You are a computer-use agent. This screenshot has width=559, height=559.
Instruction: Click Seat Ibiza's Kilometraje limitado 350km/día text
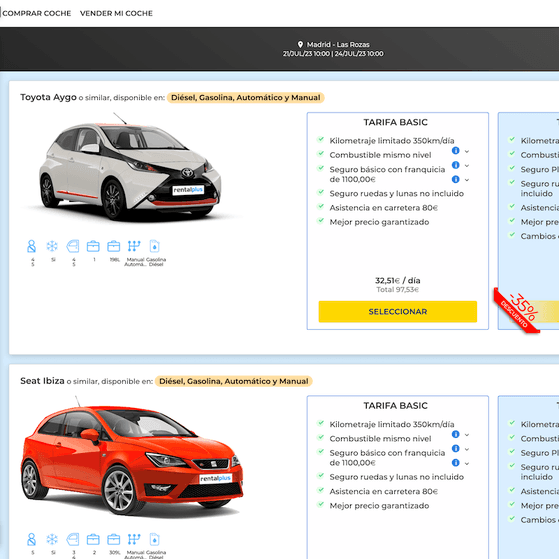392,424
